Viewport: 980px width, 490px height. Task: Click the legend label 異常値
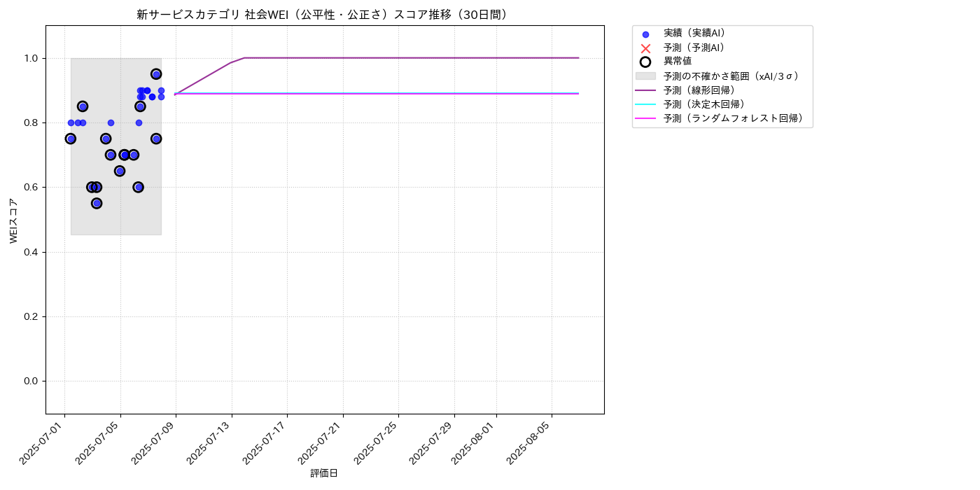[678, 62]
